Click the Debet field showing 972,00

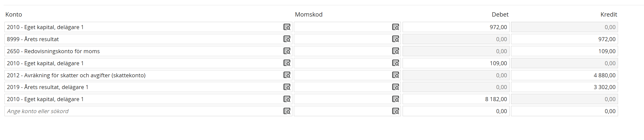tap(456, 27)
